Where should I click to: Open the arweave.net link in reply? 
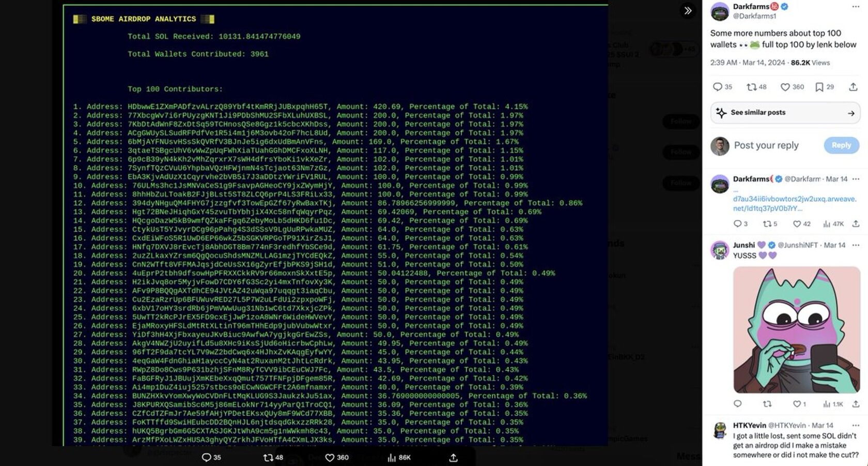point(794,203)
